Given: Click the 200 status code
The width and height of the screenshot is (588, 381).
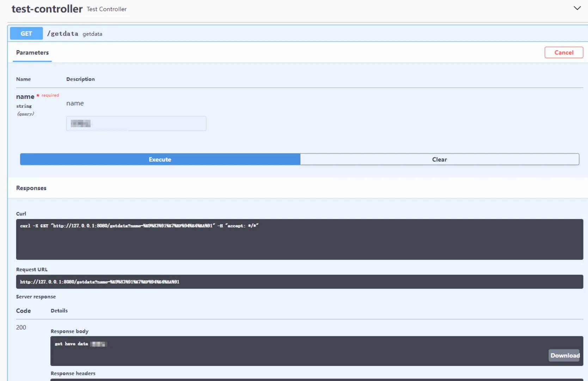Looking at the screenshot, I should coord(21,327).
